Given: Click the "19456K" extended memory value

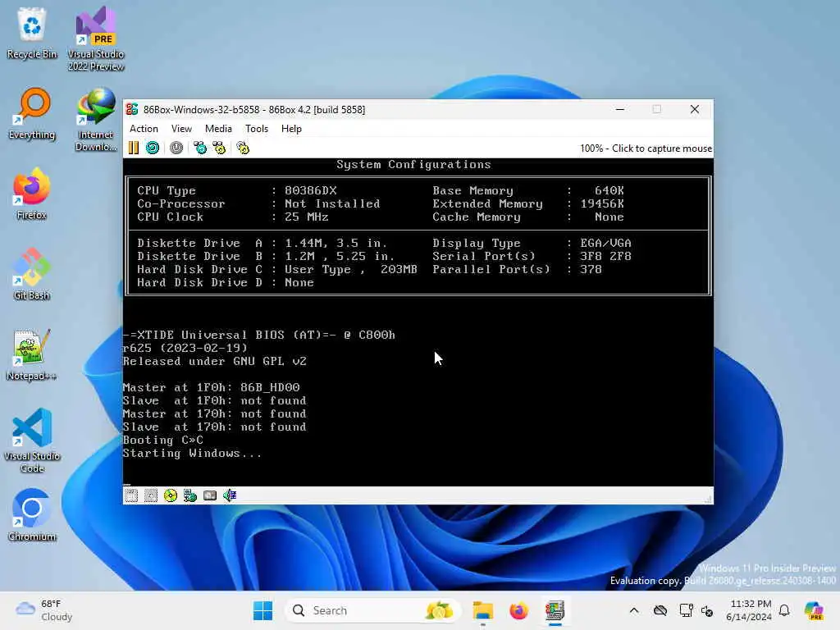Looking at the screenshot, I should 602,203.
